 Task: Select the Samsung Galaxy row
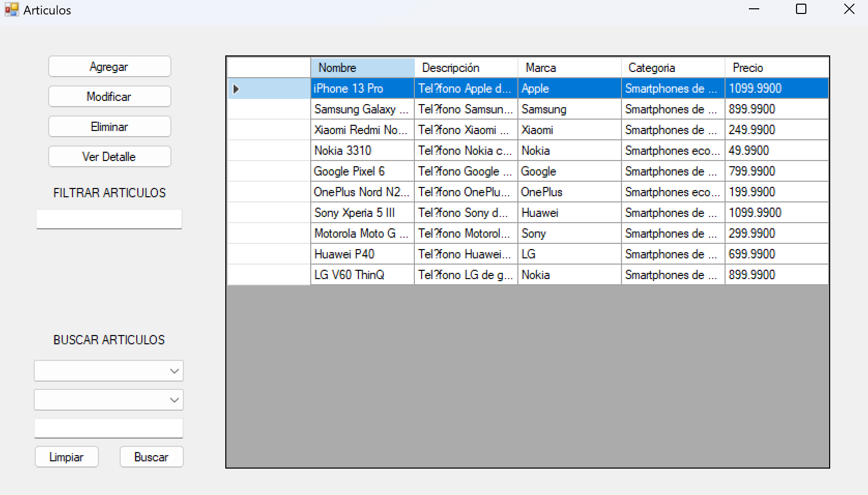(x=361, y=109)
